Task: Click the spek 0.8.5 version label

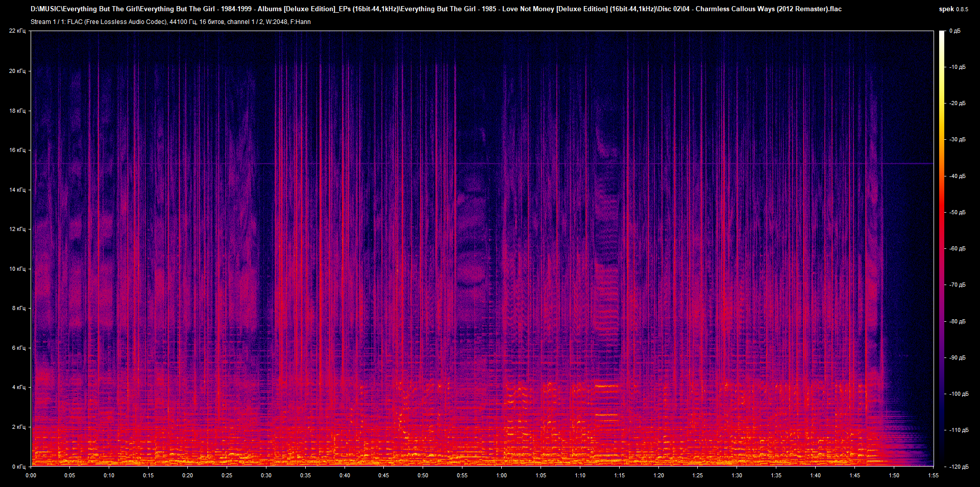Action: pos(953,9)
